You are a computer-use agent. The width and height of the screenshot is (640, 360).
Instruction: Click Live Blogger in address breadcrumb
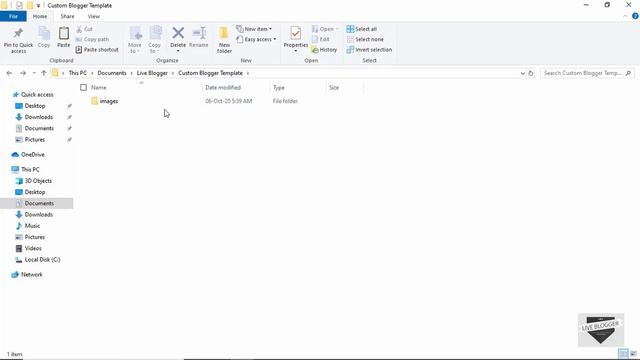pos(152,73)
